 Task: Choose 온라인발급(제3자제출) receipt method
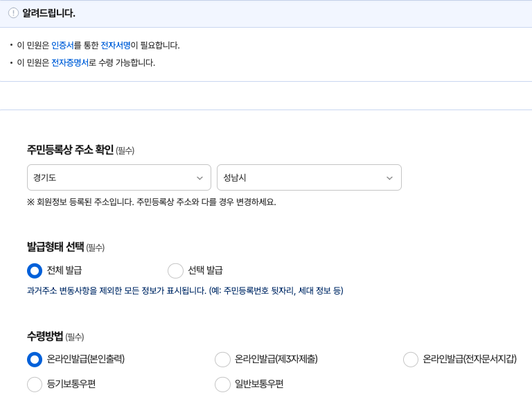point(222,360)
